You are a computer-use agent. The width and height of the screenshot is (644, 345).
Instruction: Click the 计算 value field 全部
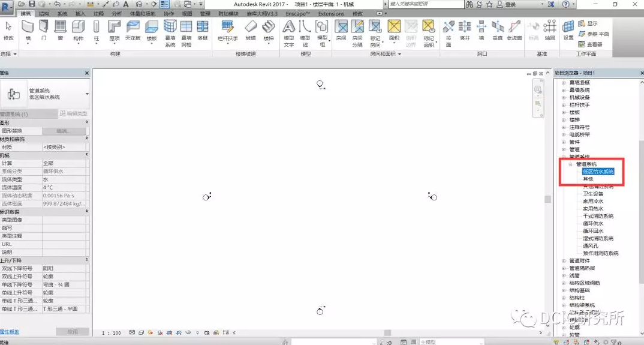[64, 163]
